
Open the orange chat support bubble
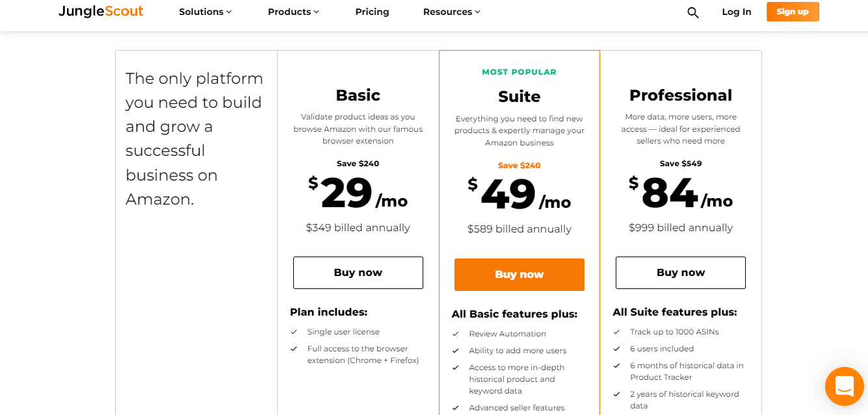[x=844, y=386]
